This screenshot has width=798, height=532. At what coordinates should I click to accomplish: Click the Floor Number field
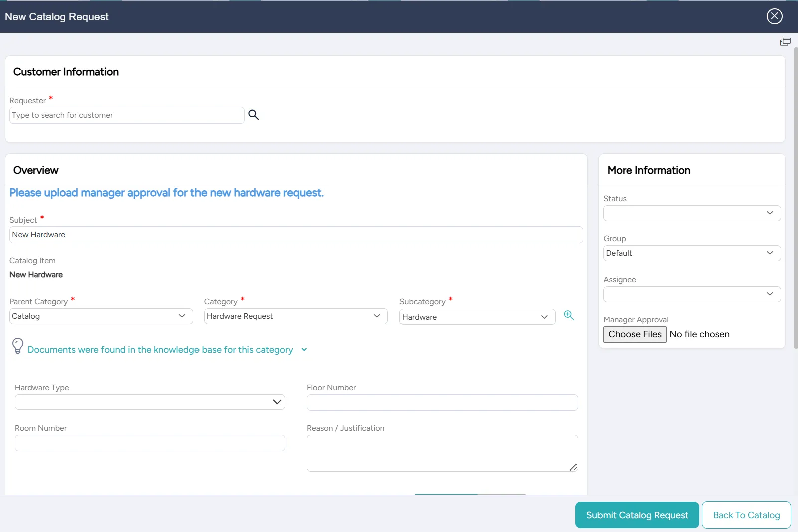tap(443, 402)
